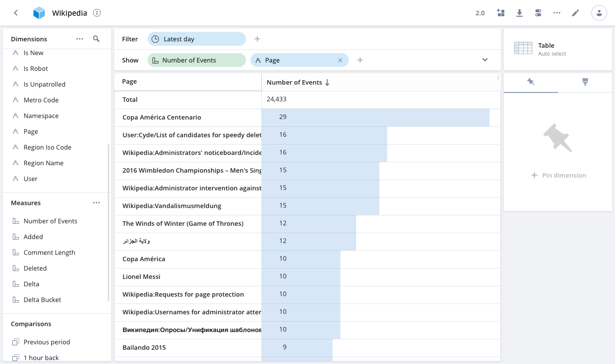Click the version 2.0 label
615x364 pixels.
point(480,13)
